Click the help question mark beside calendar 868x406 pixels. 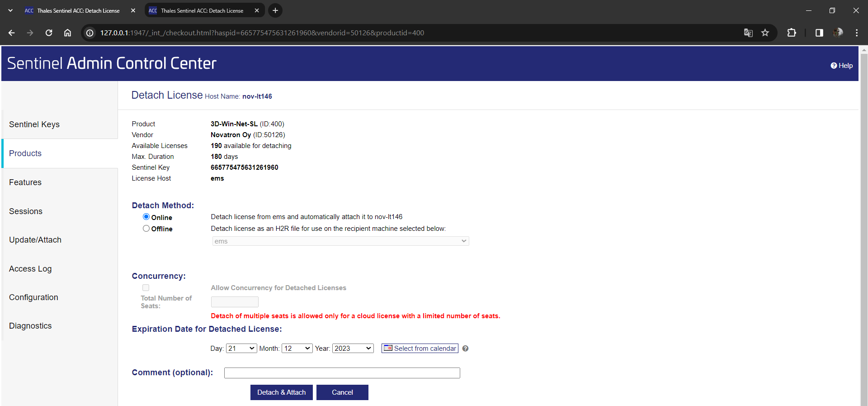click(465, 349)
